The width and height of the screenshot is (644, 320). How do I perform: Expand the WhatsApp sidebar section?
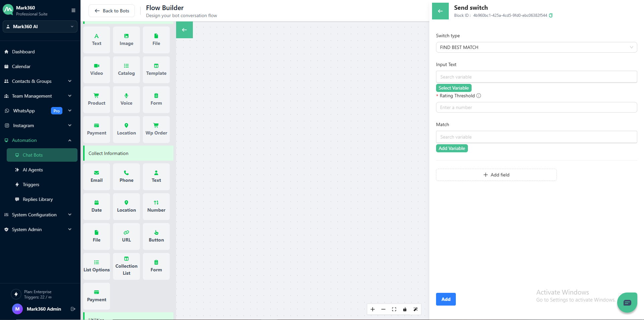(69, 111)
